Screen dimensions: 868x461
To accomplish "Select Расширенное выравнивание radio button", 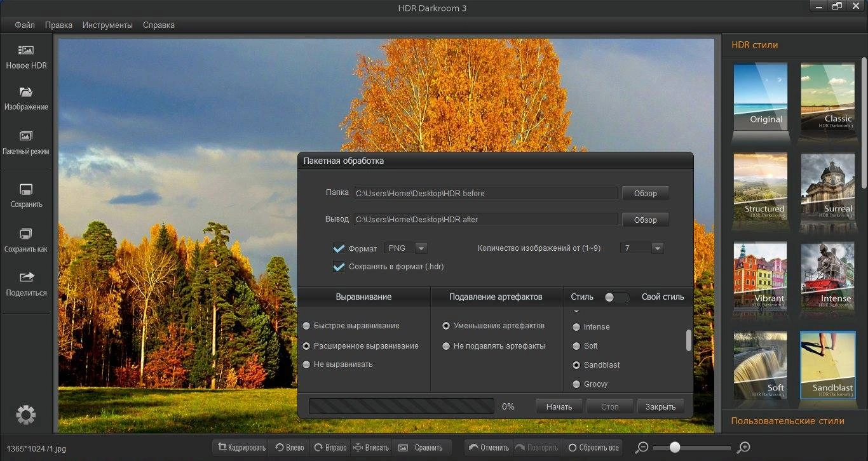I will click(306, 346).
